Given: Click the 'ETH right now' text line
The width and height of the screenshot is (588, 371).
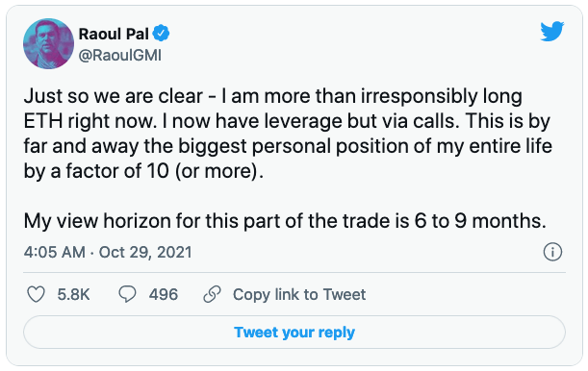Looking at the screenshot, I should (x=287, y=121).
